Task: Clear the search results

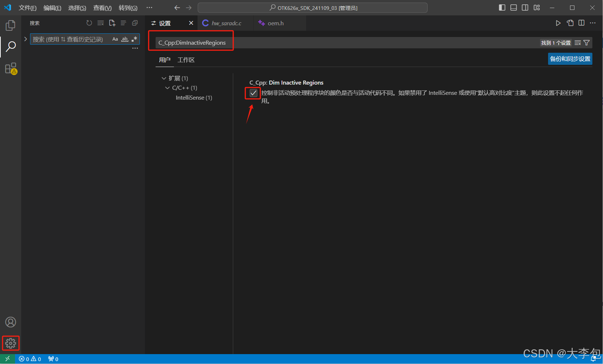Action: point(100,23)
